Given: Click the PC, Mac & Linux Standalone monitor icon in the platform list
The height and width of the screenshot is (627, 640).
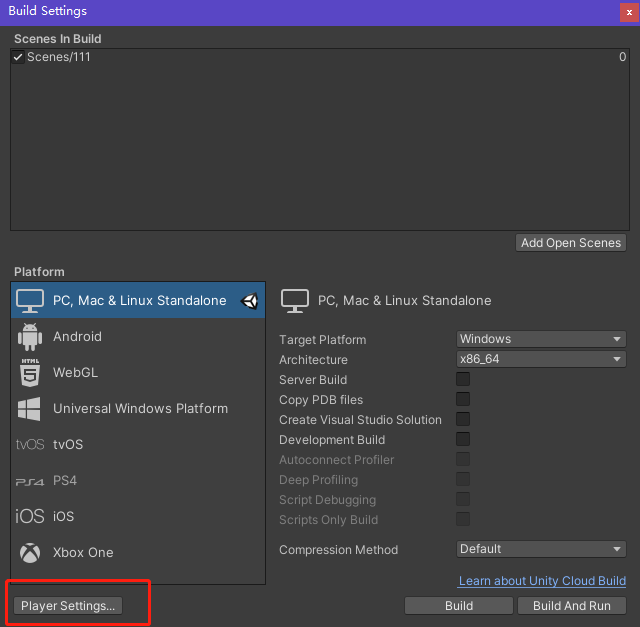Looking at the screenshot, I should [30, 301].
